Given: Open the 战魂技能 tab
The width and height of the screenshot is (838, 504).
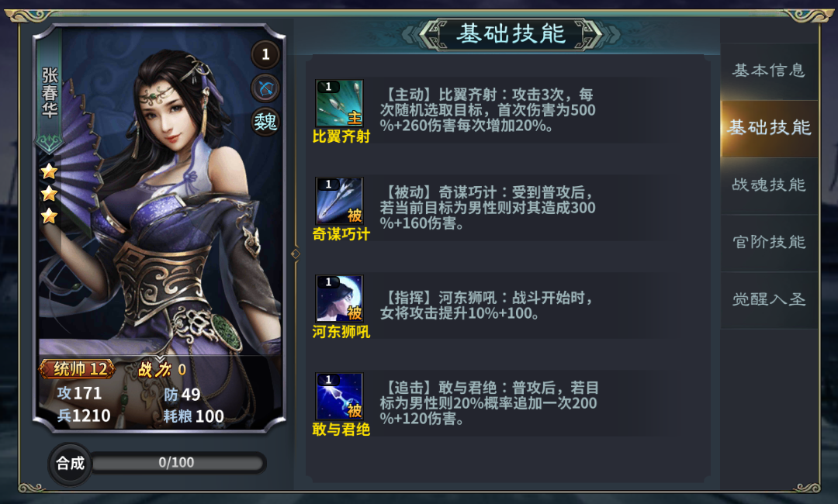Looking at the screenshot, I should [x=768, y=185].
